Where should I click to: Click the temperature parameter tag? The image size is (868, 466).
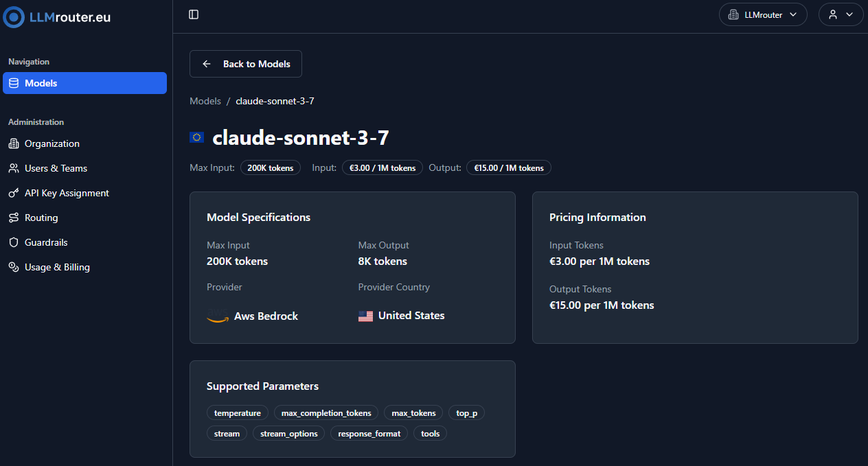[x=238, y=413]
